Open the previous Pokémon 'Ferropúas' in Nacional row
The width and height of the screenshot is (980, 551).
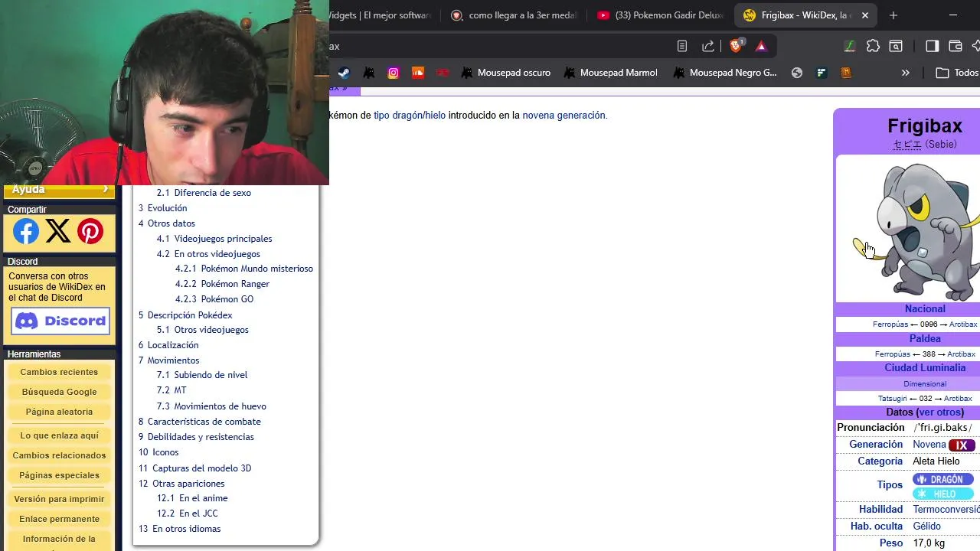tap(890, 324)
